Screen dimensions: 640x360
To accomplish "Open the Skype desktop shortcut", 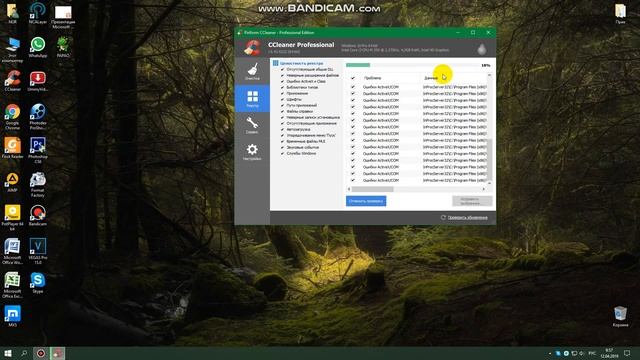I will click(38, 282).
